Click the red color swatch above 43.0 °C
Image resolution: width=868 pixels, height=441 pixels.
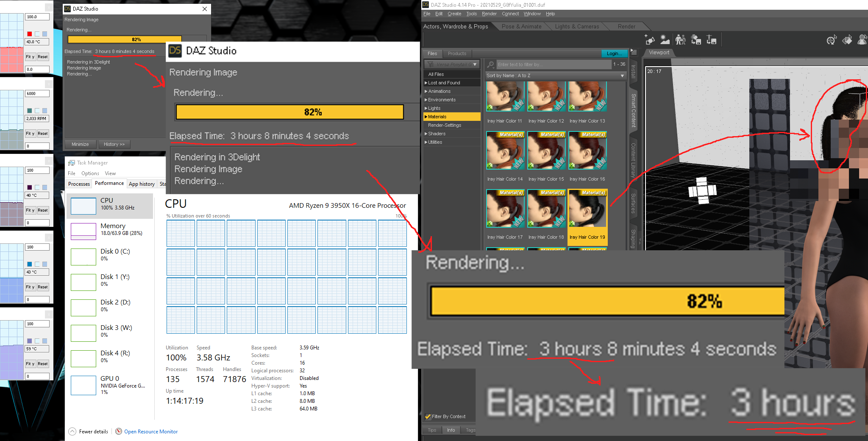[x=30, y=34]
